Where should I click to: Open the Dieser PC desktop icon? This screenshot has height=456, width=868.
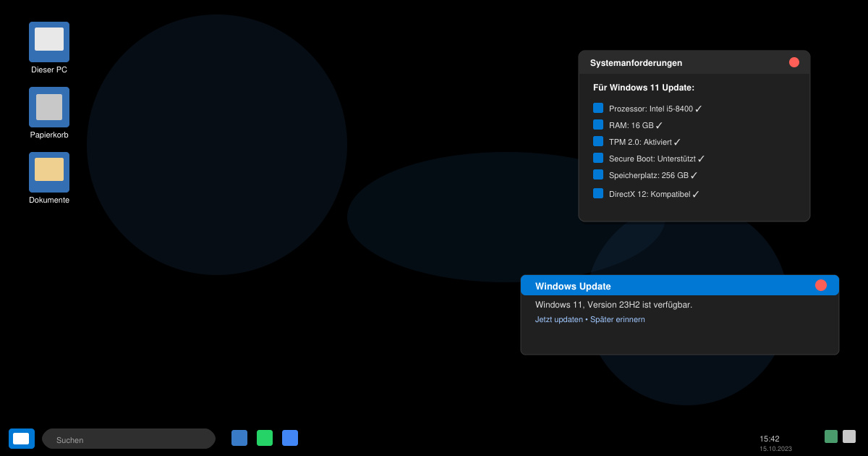click(x=49, y=42)
